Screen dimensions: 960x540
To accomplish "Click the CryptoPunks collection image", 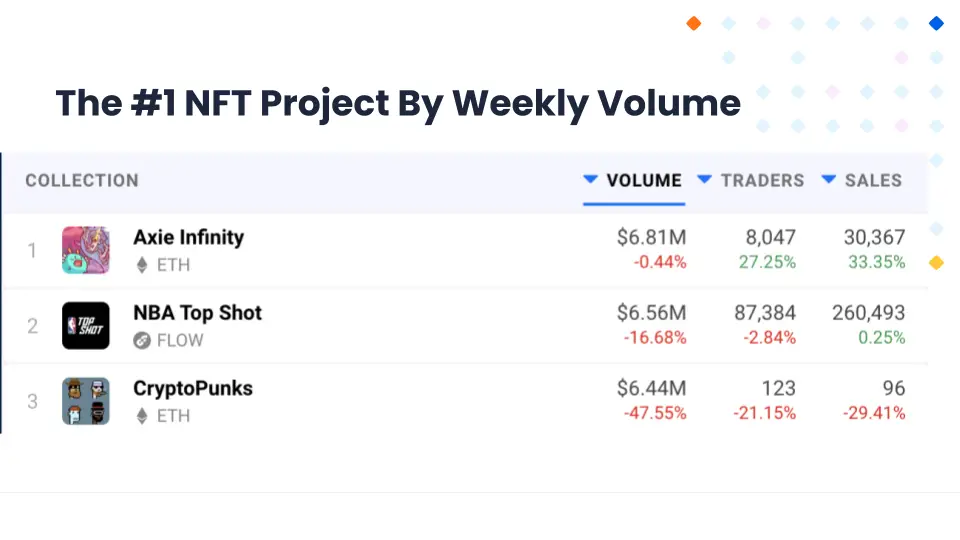I will click(86, 401).
